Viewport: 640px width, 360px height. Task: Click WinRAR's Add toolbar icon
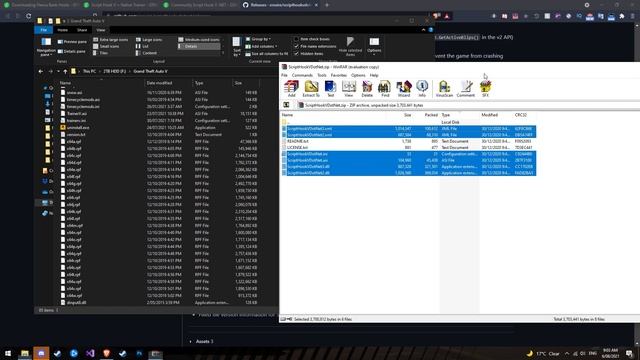[291, 89]
